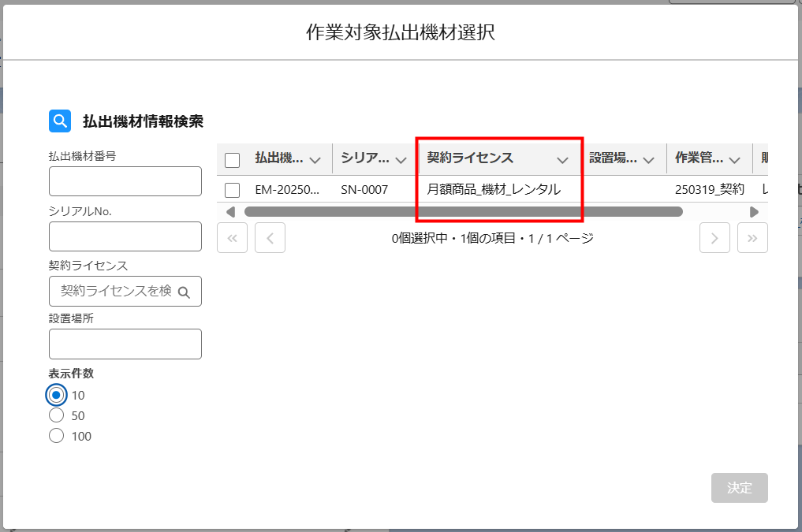Expand the 設置場所 column header menu
The image size is (802, 532).
pyautogui.click(x=648, y=160)
